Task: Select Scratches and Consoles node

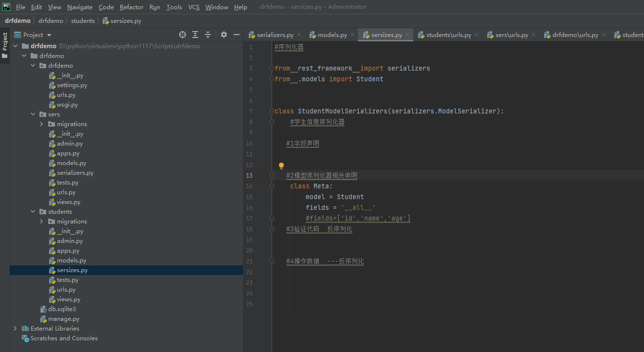Action: click(64, 338)
